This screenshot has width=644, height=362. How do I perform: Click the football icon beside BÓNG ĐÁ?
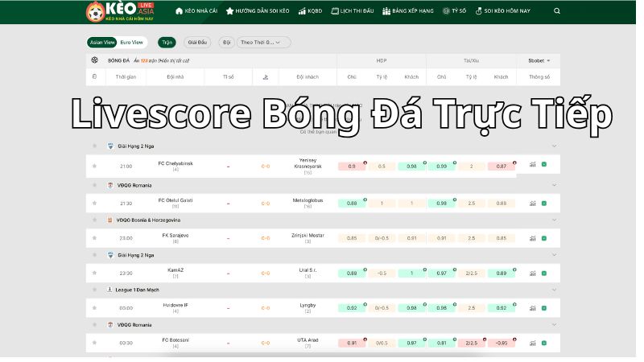pyautogui.click(x=94, y=60)
